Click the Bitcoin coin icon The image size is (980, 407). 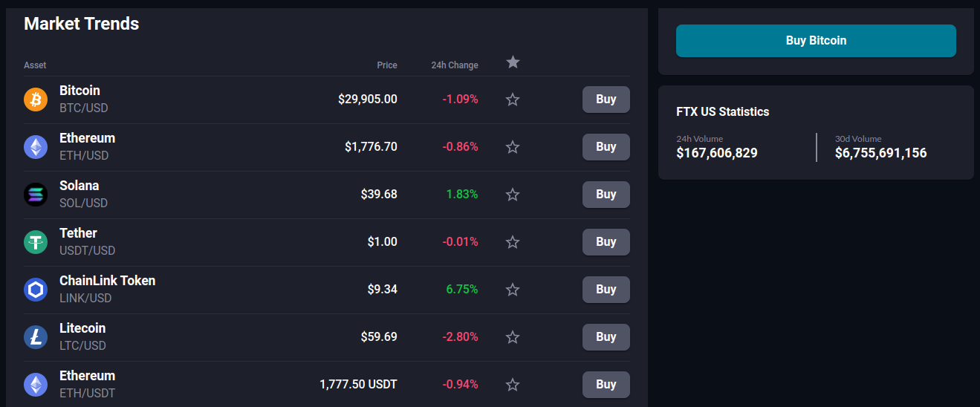point(36,100)
